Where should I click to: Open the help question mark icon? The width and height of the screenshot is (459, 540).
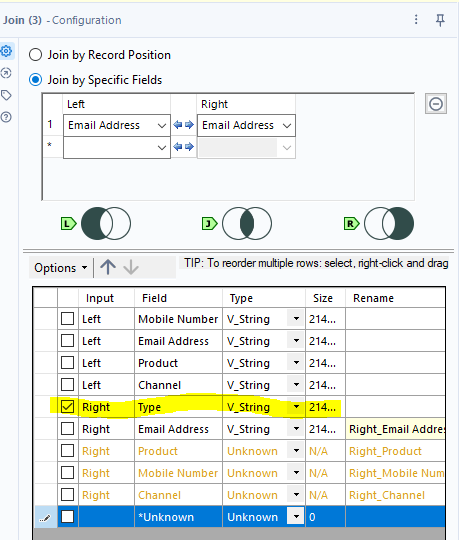7,117
